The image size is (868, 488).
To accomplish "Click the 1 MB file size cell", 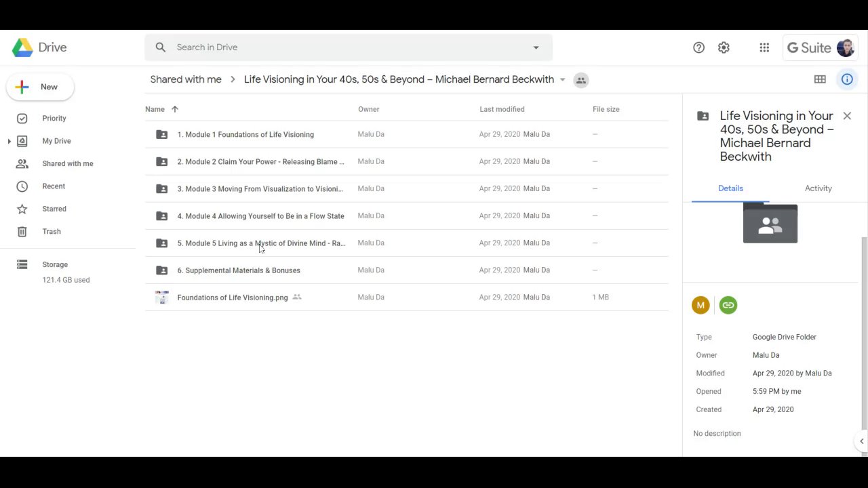I will (600, 297).
